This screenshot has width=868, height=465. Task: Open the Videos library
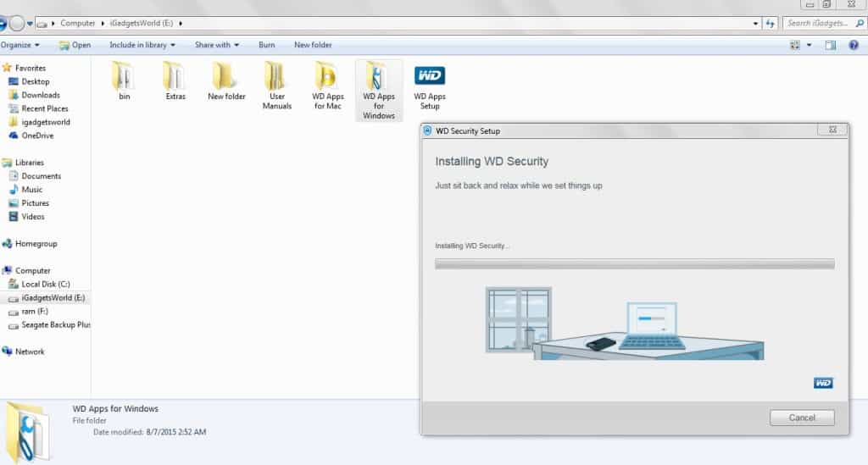[33, 217]
